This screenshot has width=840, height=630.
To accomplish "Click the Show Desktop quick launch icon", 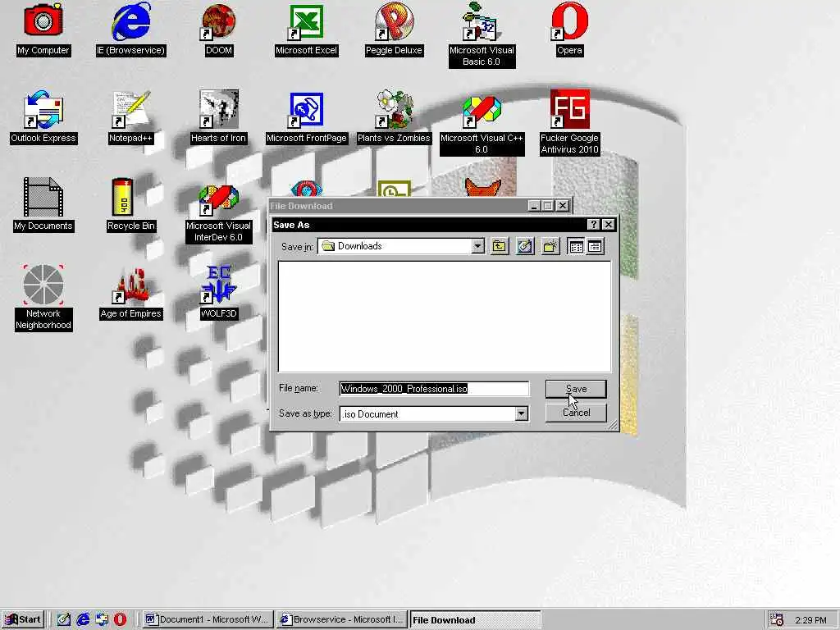I will point(64,620).
